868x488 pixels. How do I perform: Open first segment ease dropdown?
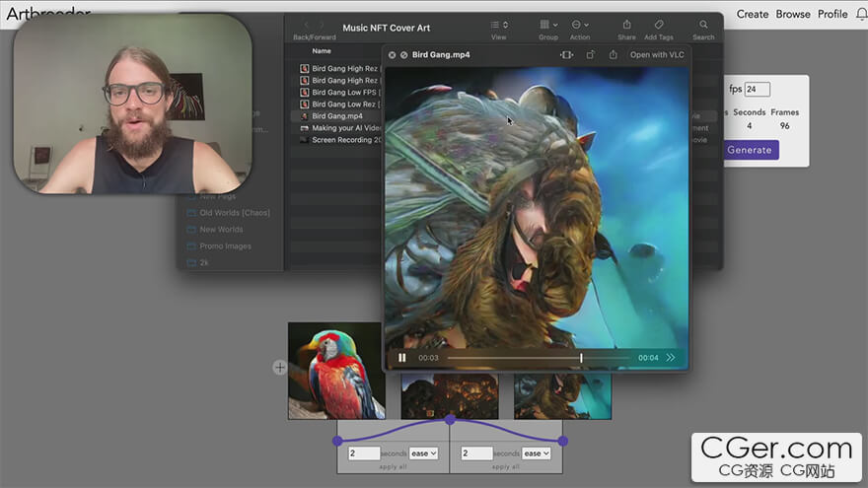click(x=423, y=453)
